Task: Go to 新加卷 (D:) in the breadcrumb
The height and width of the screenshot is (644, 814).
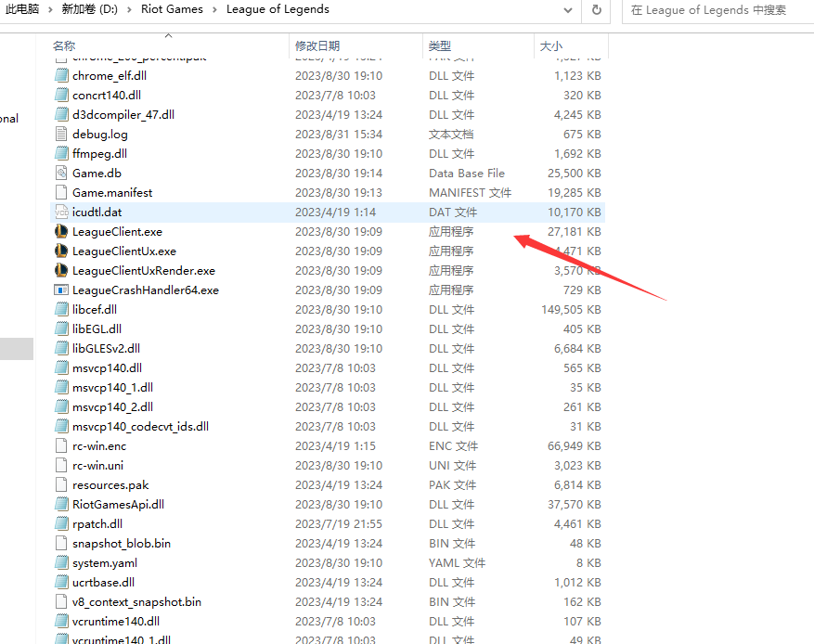Action: 90,9
